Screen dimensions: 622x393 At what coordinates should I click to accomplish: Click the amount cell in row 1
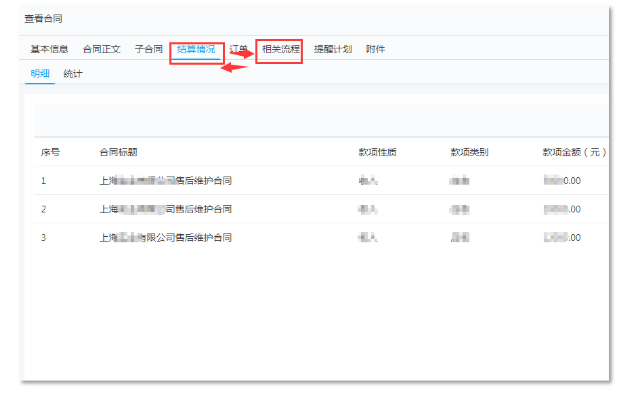pyautogui.click(x=562, y=181)
